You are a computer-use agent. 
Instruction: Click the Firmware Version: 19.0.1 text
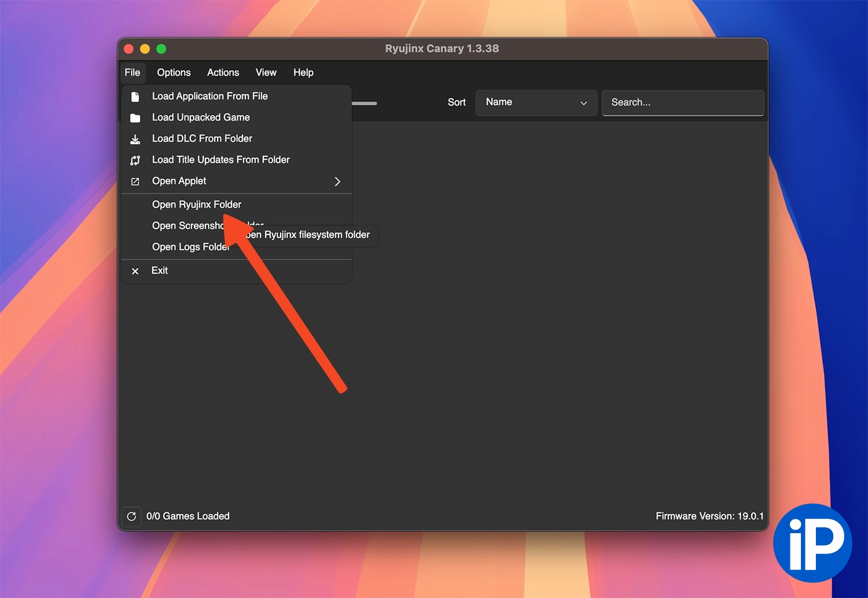tap(709, 516)
